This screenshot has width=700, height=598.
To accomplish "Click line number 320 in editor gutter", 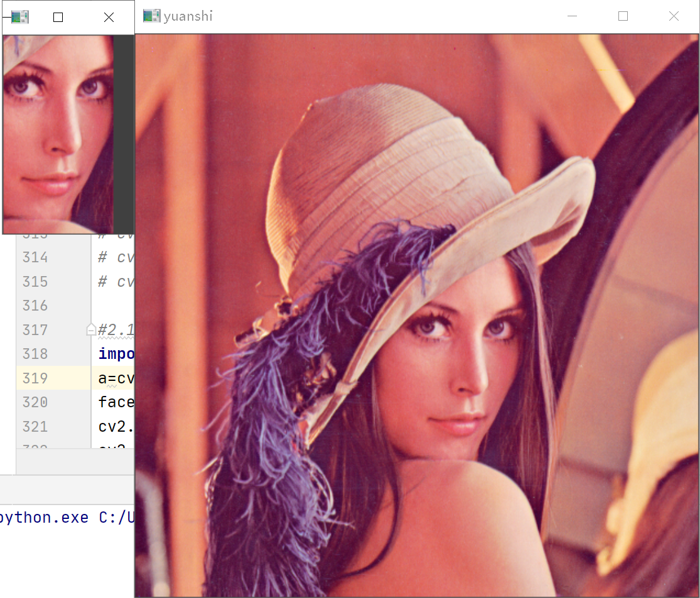I will click(35, 402).
